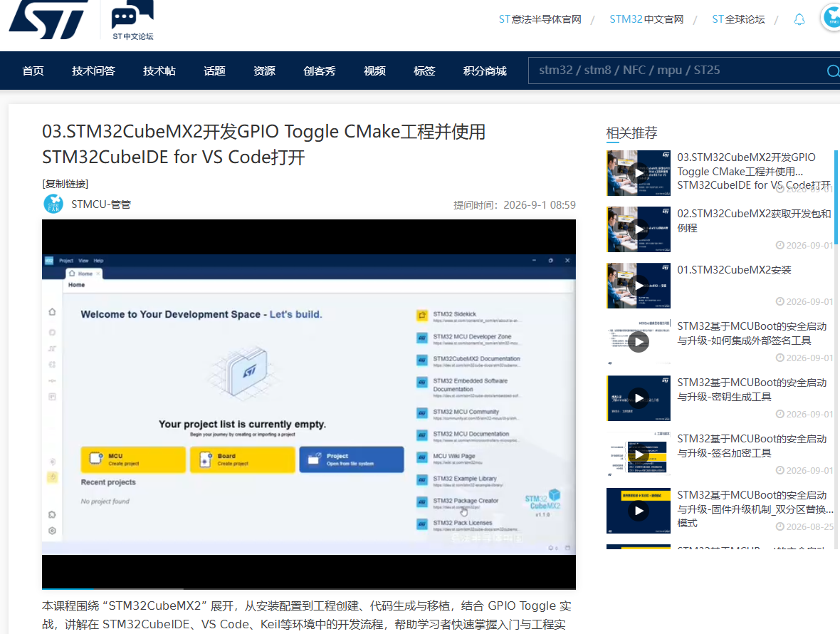
Task: Open the STM32中文官网 link
Action: tap(646, 19)
